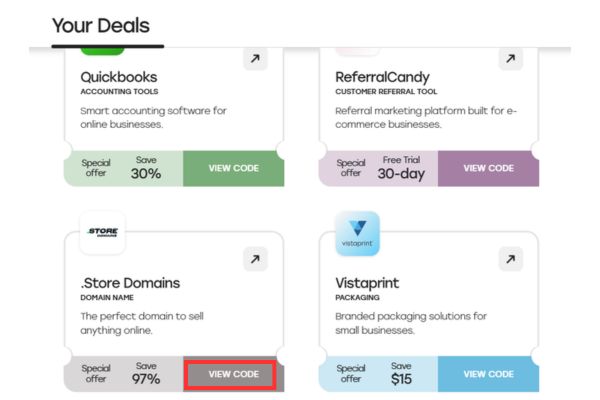Open the Vistaprint external link arrow
Viewport: 600px width, 400px height.
tap(510, 260)
